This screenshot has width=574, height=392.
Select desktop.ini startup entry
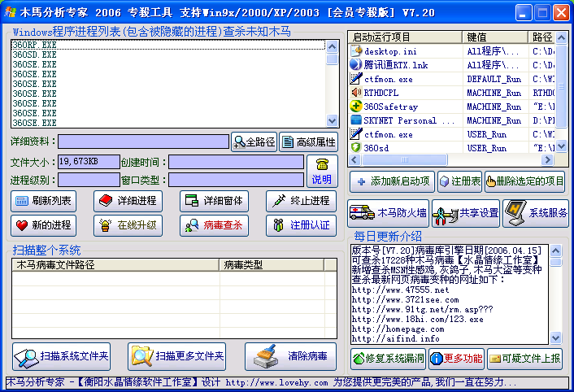[452, 51]
